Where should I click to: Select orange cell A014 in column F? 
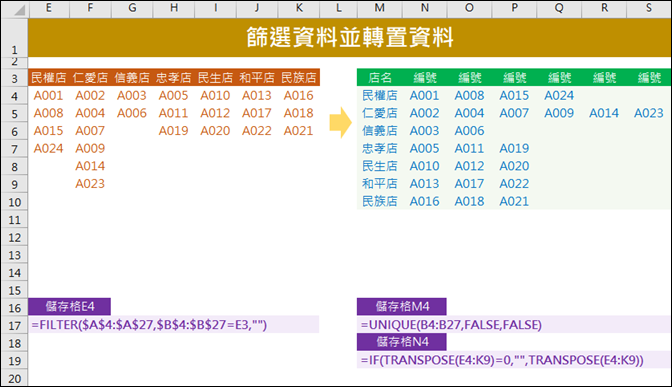pyautogui.click(x=90, y=166)
